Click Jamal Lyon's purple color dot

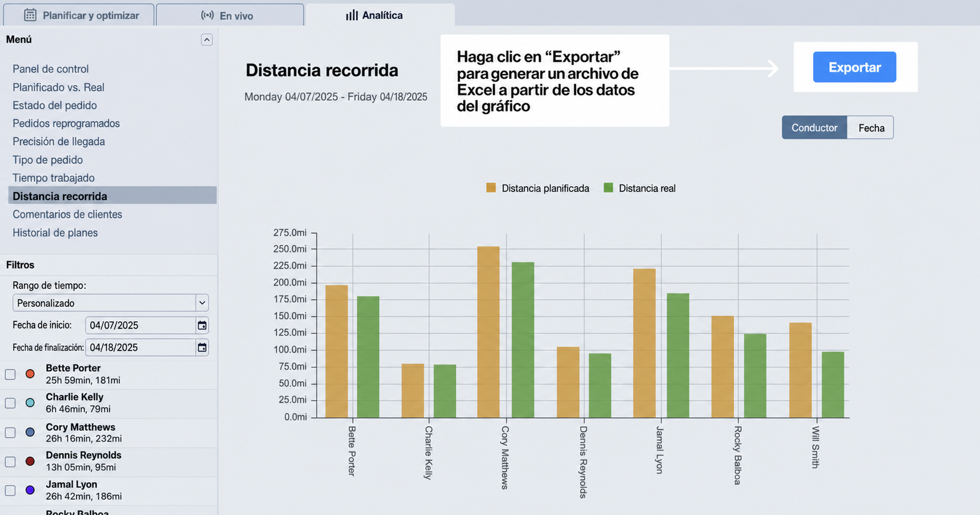click(x=30, y=490)
